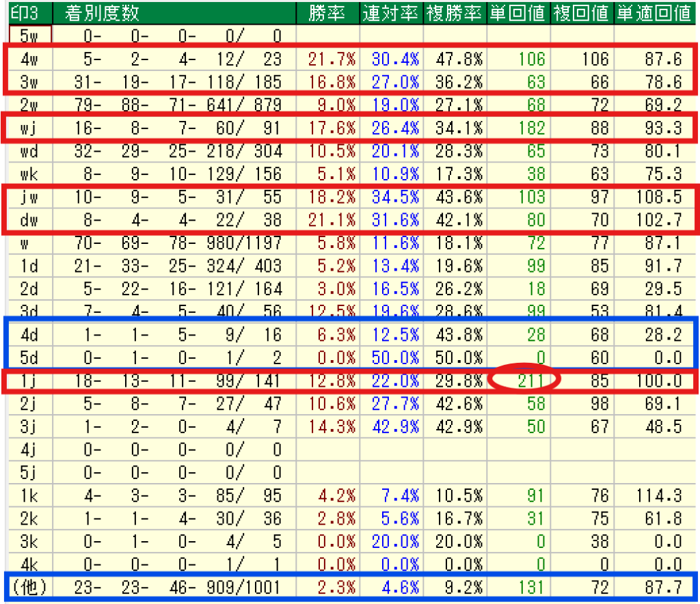Select the 単適回値 column header
700x604 pixels.
[654, 12]
